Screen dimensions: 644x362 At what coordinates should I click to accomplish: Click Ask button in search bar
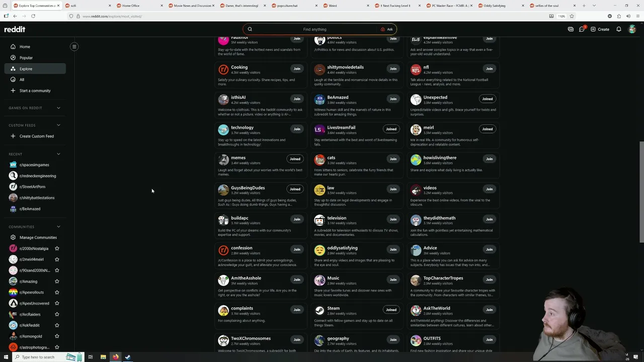point(387,29)
